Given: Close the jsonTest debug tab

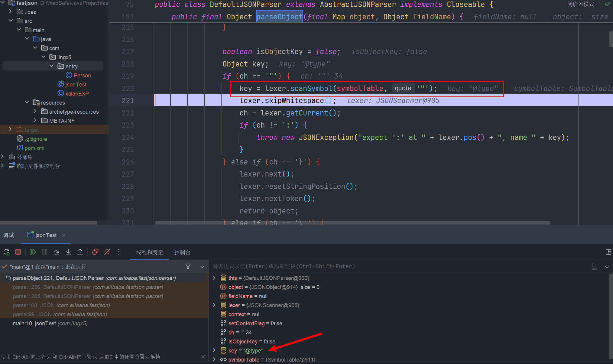Looking at the screenshot, I should click(63, 235).
